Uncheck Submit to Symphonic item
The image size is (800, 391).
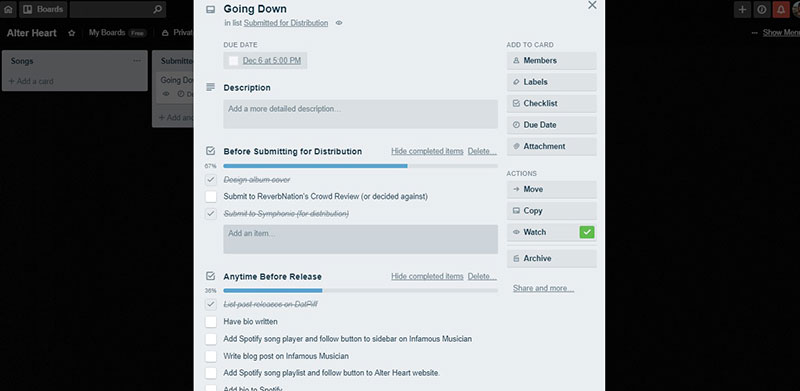coord(211,214)
